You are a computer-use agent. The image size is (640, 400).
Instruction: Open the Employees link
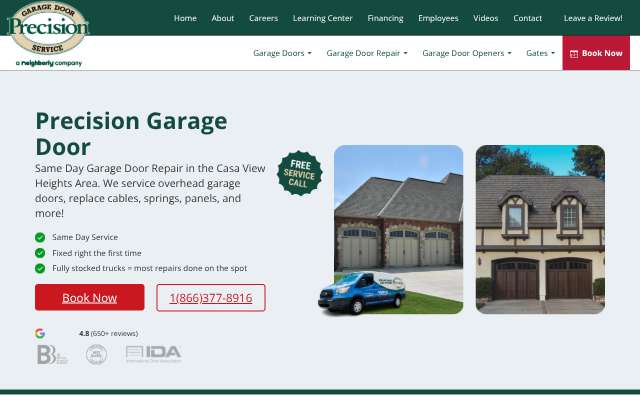point(438,18)
